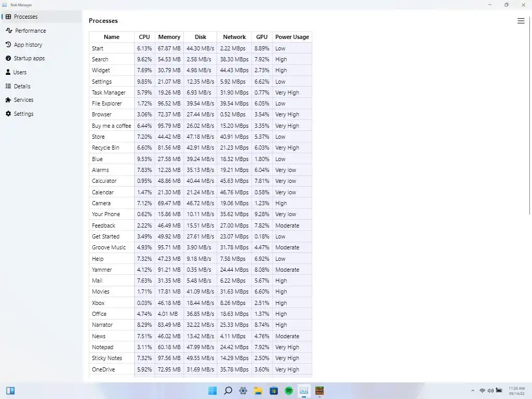Select the Your Phone process name
The height and width of the screenshot is (399, 532).
point(106,214)
